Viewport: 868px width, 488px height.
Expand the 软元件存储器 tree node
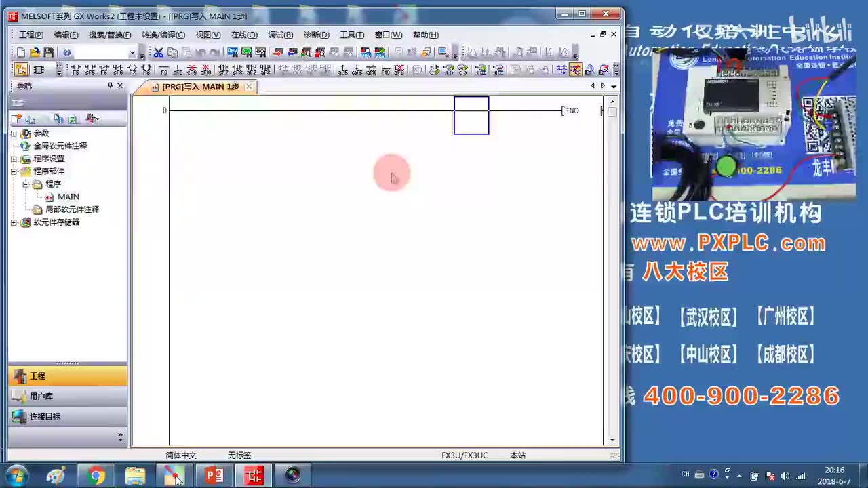14,222
